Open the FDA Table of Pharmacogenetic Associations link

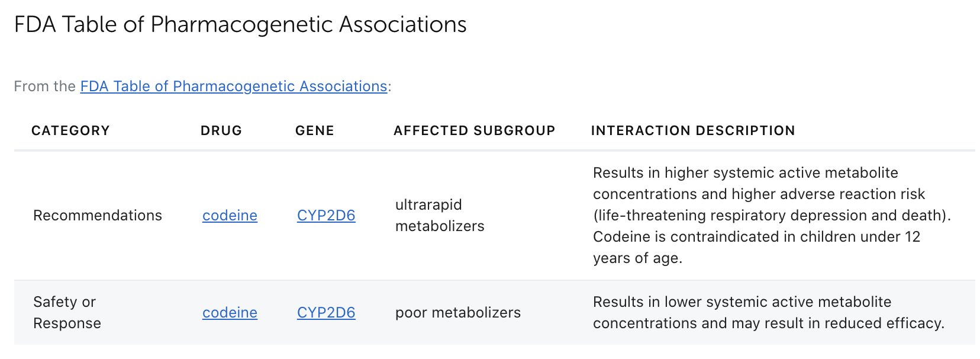tap(233, 86)
